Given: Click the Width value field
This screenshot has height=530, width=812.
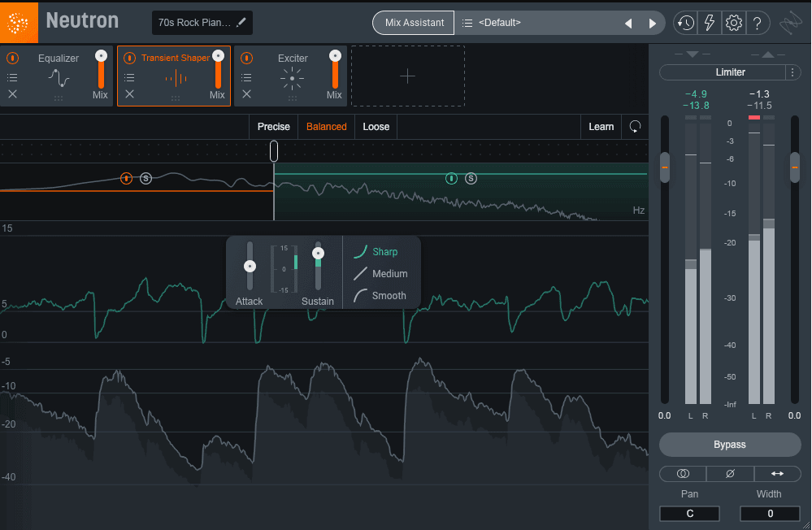Looking at the screenshot, I should (x=770, y=514).
